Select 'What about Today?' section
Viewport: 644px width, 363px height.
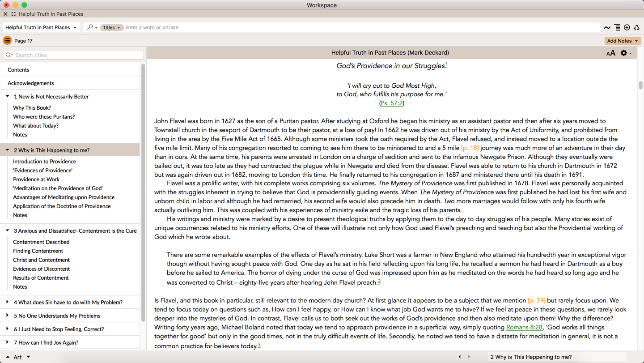(x=36, y=126)
